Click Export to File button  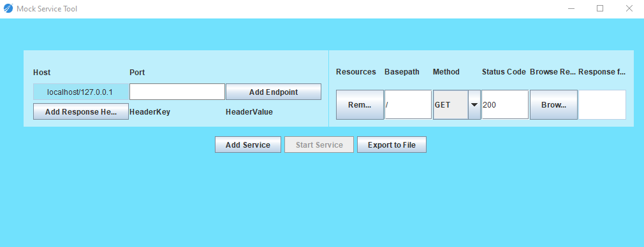click(392, 145)
